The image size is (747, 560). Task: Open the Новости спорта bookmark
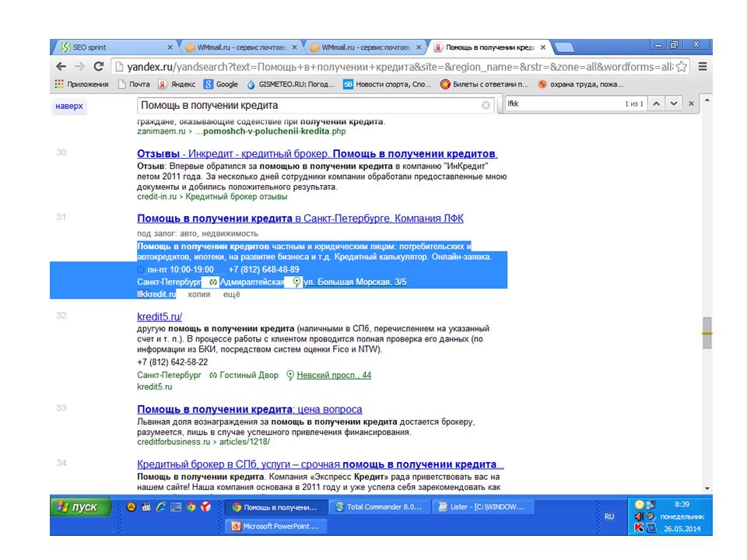387,84
